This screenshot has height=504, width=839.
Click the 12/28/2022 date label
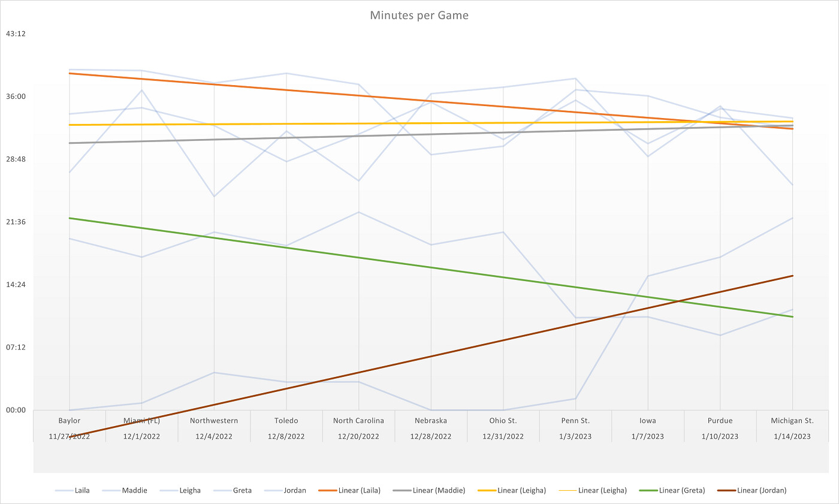pyautogui.click(x=431, y=436)
